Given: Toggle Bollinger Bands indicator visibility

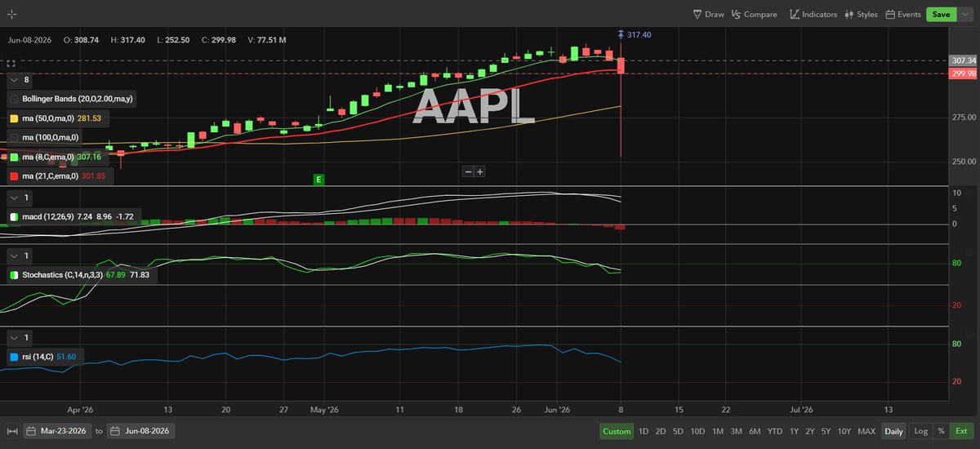Looking at the screenshot, I should click(x=14, y=99).
